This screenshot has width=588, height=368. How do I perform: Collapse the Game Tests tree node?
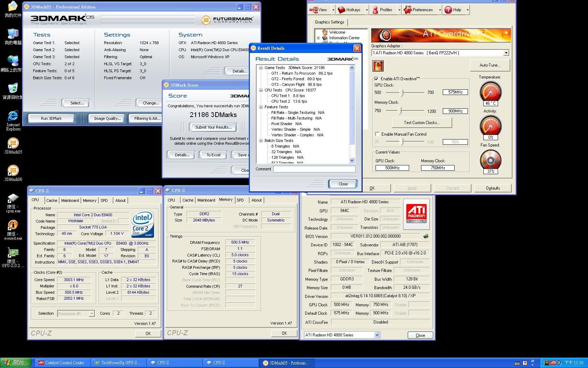[x=261, y=68]
